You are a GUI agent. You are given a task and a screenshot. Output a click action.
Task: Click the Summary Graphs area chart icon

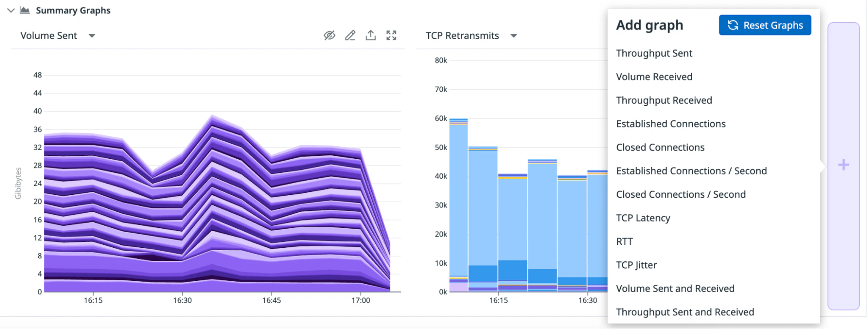[x=25, y=10]
